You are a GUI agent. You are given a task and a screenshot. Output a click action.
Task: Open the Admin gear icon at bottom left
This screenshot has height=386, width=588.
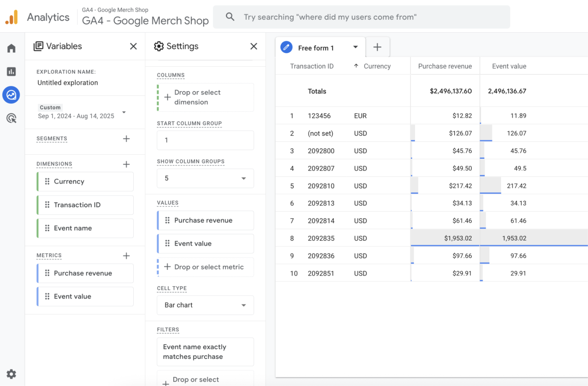pyautogui.click(x=11, y=374)
